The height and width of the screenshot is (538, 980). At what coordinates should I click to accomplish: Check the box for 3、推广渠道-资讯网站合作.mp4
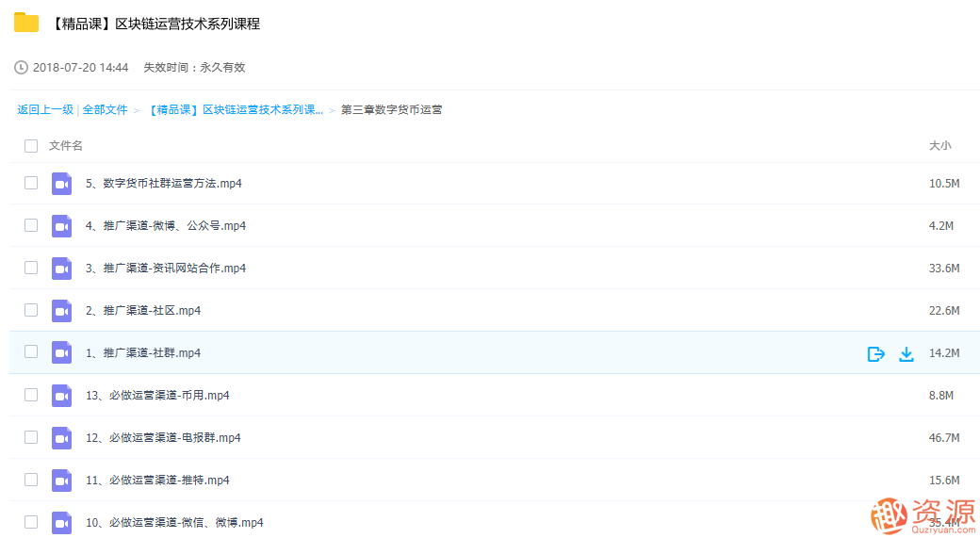(31, 268)
